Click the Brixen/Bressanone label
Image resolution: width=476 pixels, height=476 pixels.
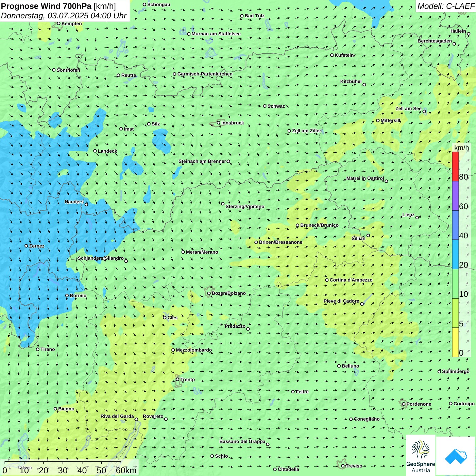280,242
